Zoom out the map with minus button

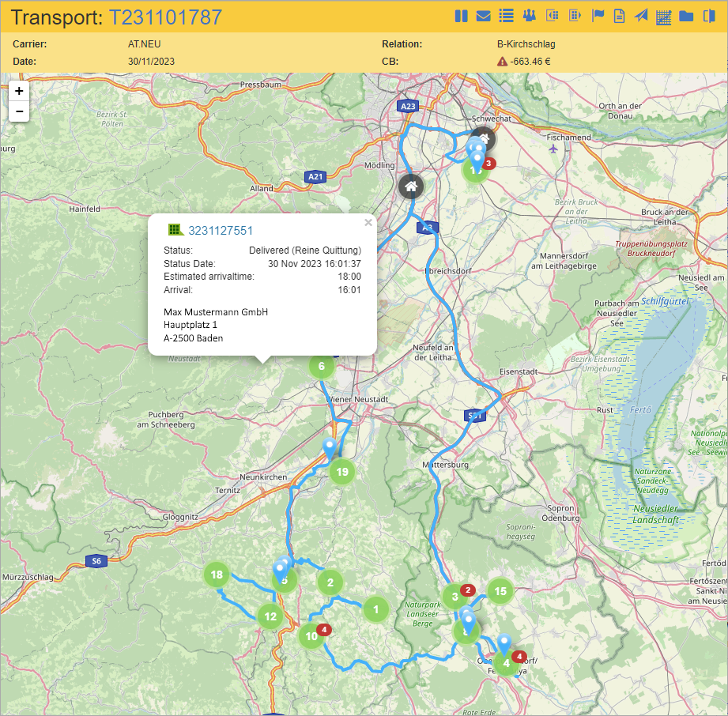[19, 111]
